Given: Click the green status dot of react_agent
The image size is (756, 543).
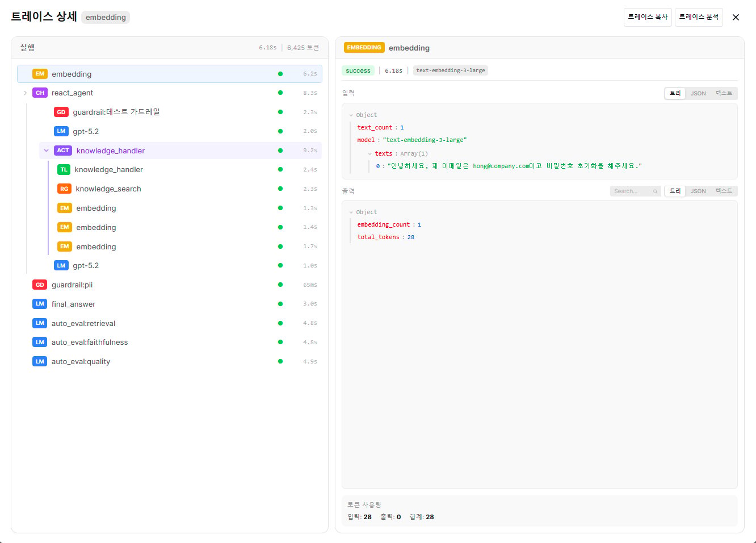Looking at the screenshot, I should (x=280, y=93).
